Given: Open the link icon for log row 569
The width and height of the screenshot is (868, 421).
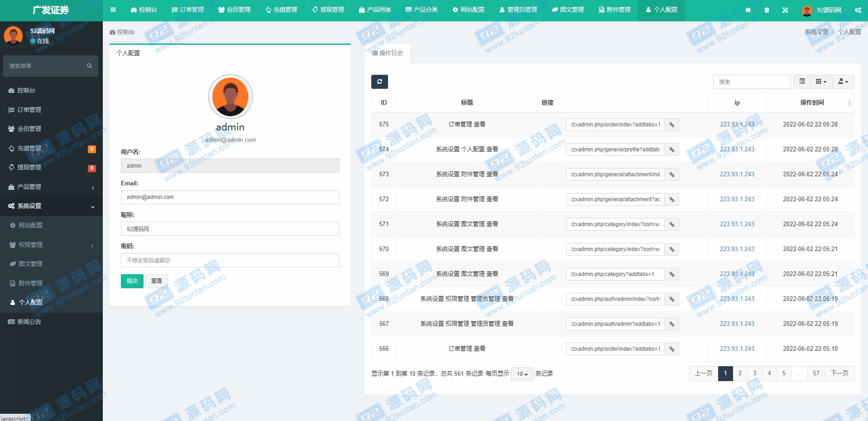Looking at the screenshot, I should click(x=672, y=274).
